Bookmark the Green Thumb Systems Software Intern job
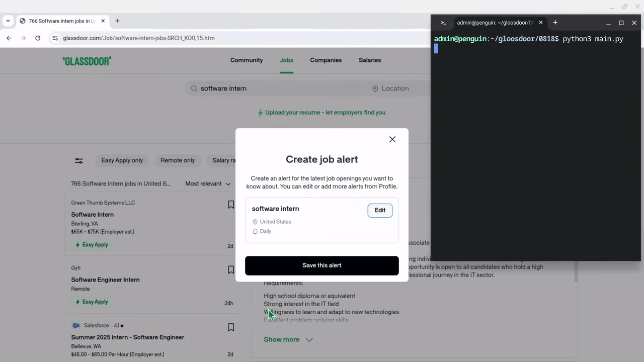Viewport: 644px width, 362px height. pyautogui.click(x=231, y=205)
